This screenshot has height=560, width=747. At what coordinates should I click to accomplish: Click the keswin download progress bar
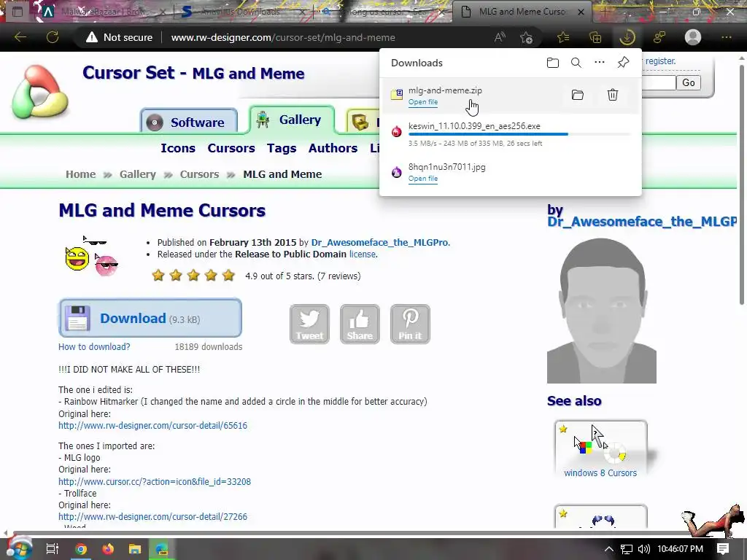519,134
